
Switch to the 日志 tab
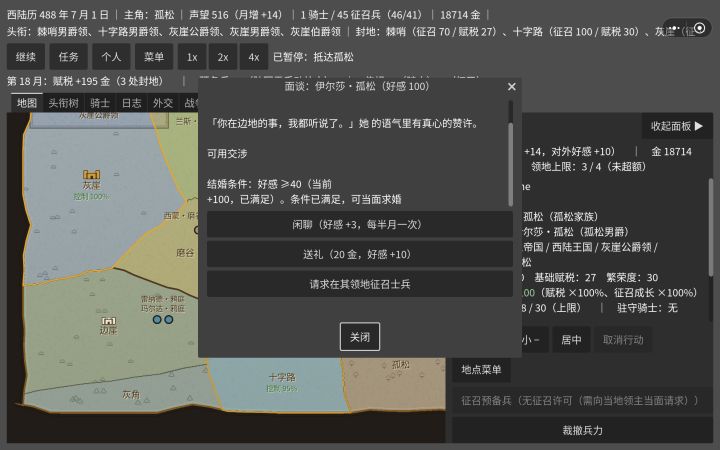(x=131, y=103)
